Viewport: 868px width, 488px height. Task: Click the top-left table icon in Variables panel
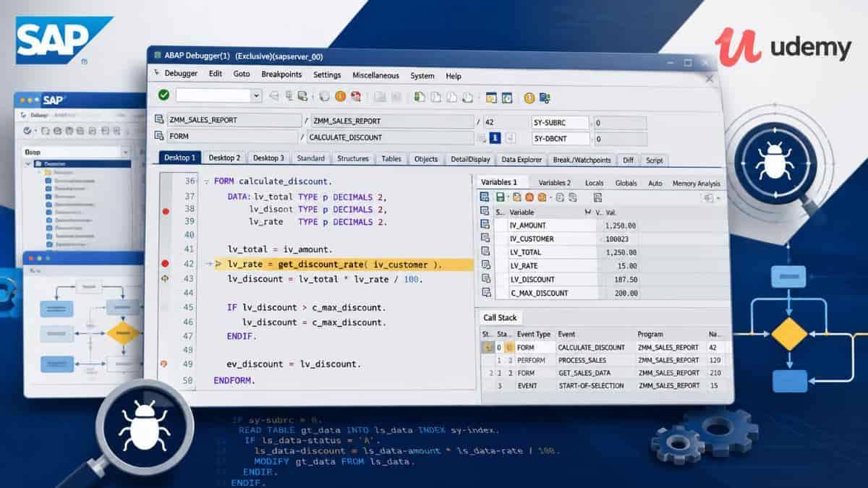coord(485,197)
